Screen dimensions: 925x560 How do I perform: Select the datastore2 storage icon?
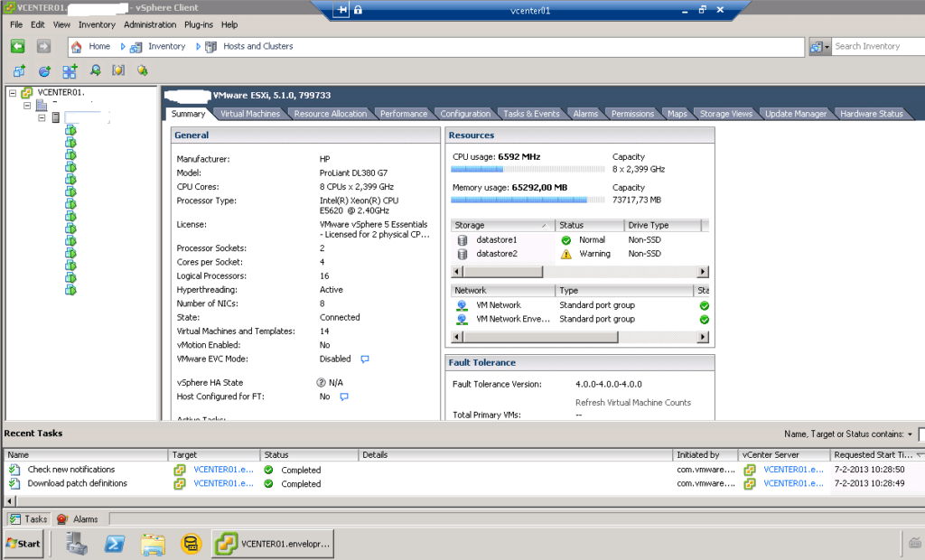coord(462,254)
